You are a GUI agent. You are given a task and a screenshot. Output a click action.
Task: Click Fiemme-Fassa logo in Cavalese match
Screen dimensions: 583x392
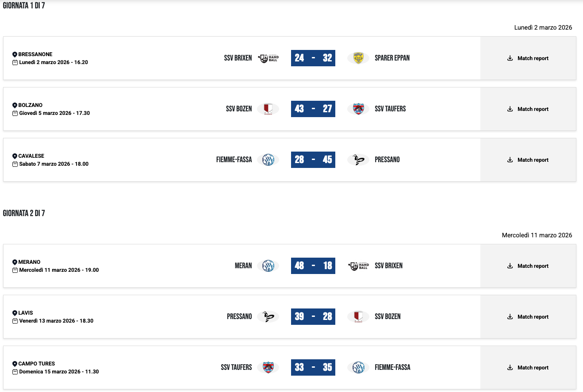[x=268, y=160]
